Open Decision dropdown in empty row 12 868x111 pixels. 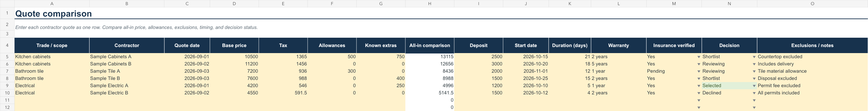pos(754,108)
